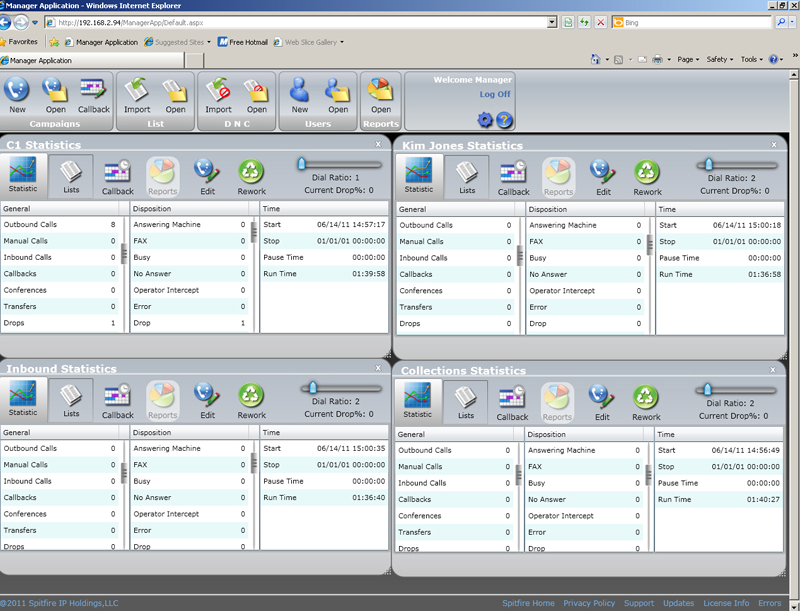Rework the C1 campaign

coord(251,177)
